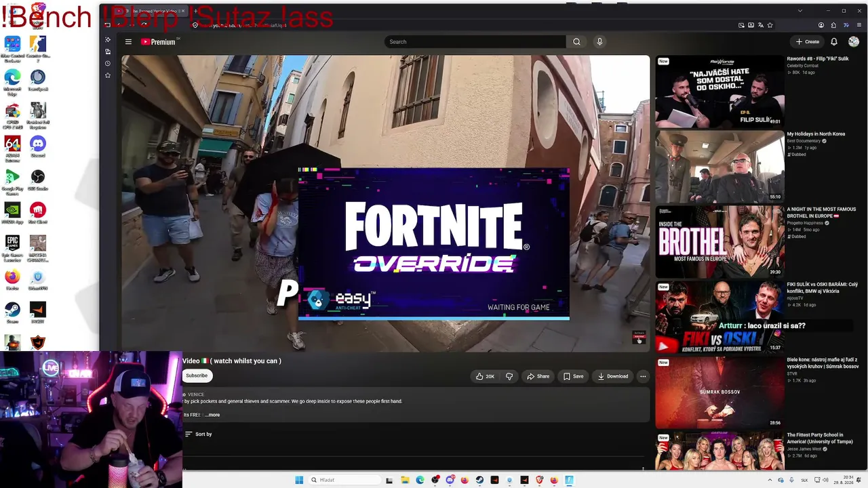
Task: Open the YouTube account avatar menu
Action: click(x=853, y=42)
